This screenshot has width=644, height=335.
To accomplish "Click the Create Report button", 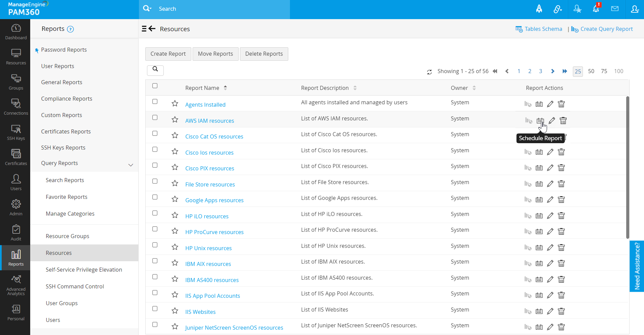I will [x=168, y=54].
